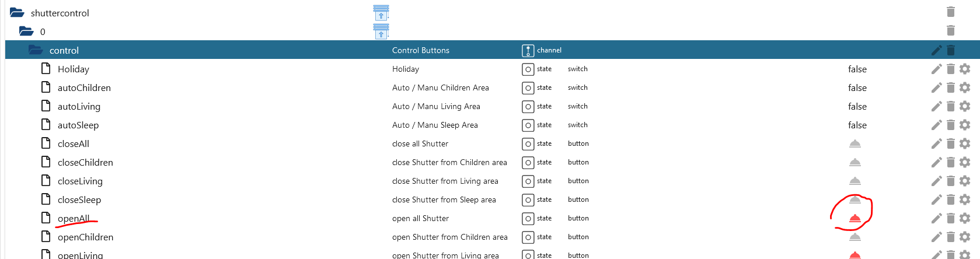This screenshot has height=259, width=980.
Task: Collapse the instance 0 folder
Action: tap(26, 32)
